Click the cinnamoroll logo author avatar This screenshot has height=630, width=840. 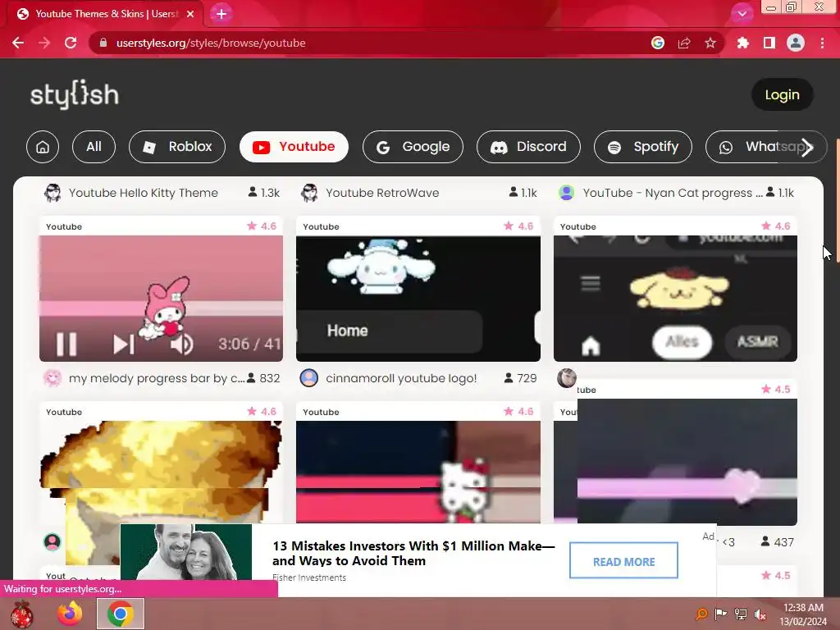click(309, 378)
